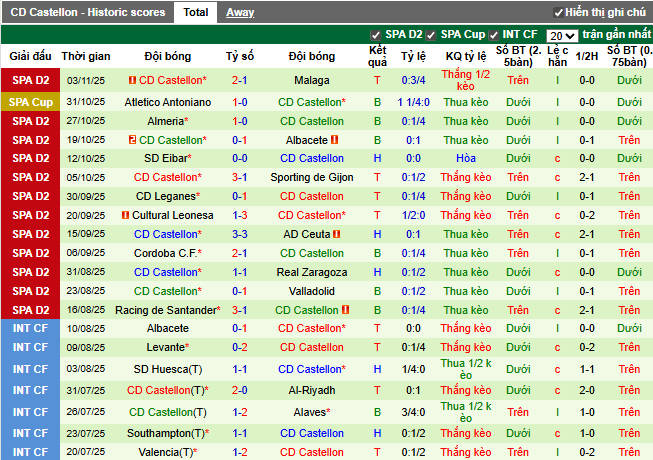The height and width of the screenshot is (460, 653).
Task: Click the red card icon next to Albacete on 19/10/25
Action: click(334, 140)
